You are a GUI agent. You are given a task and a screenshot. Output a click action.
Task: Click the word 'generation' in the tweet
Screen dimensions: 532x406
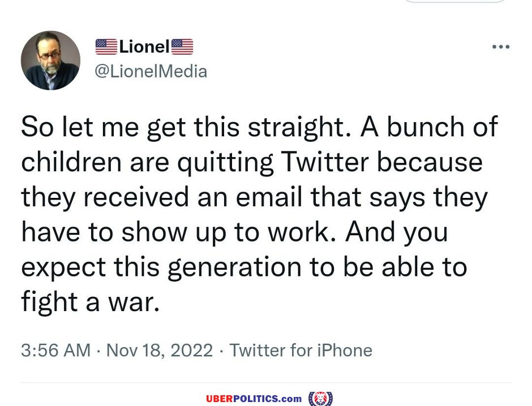tap(234, 269)
